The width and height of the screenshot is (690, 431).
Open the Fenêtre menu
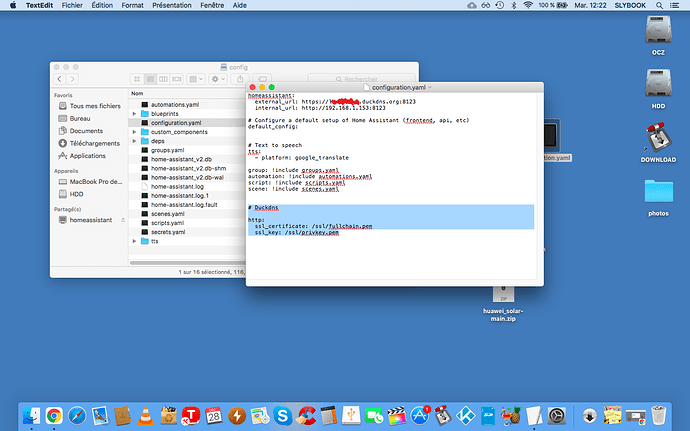pos(212,5)
